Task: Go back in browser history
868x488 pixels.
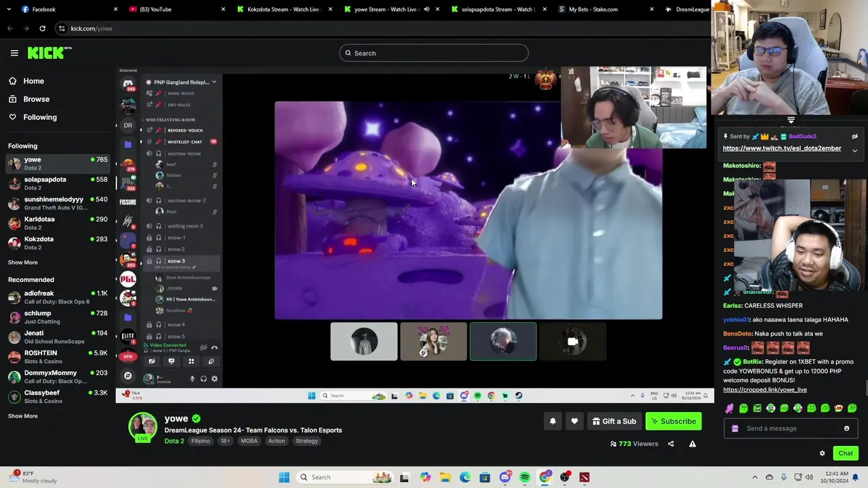Action: click(x=10, y=28)
